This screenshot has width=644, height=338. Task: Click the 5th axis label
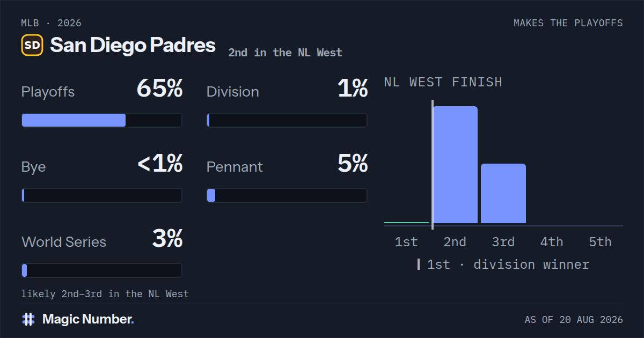point(600,242)
